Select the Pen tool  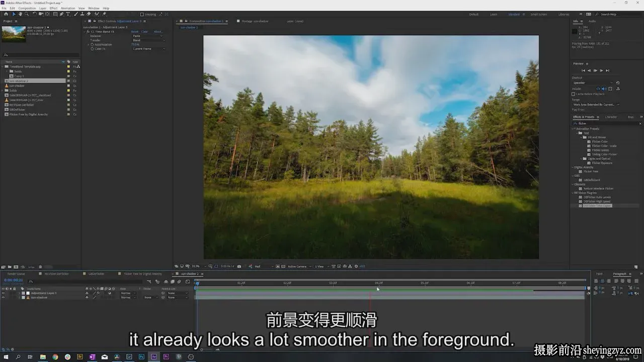pyautogui.click(x=61, y=14)
